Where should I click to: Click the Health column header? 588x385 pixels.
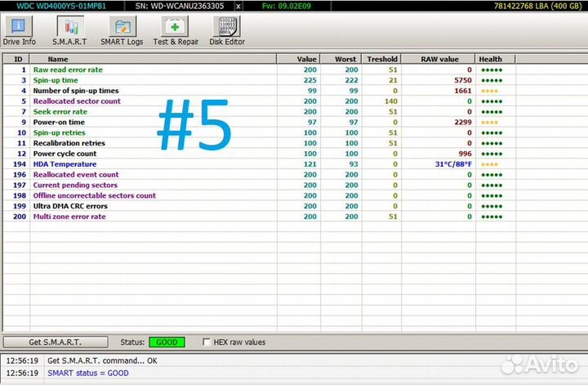490,59
